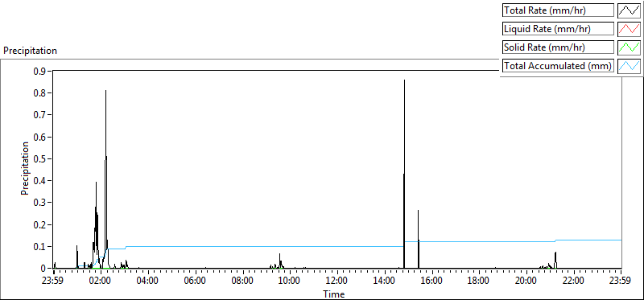Click the 06:00 time axis label
644x300 pixels.
[196, 282]
